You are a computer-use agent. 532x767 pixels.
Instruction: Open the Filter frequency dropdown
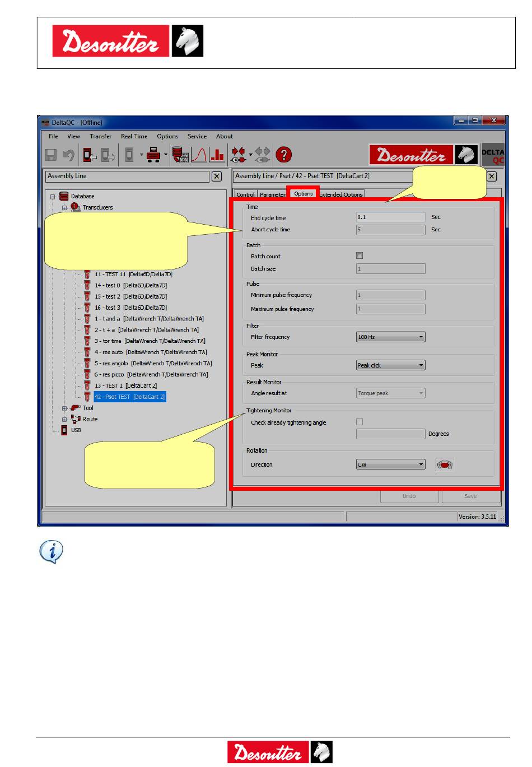[x=391, y=337]
